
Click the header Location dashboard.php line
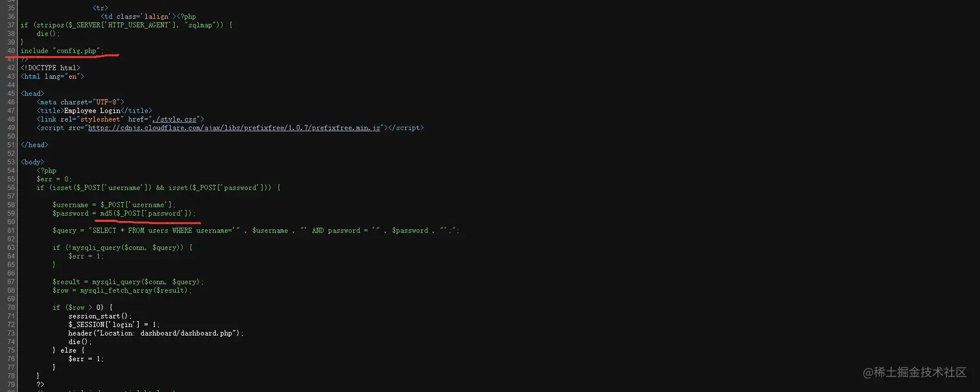[x=156, y=333]
